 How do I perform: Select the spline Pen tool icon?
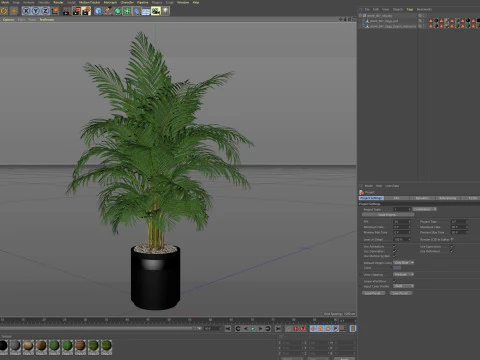[108, 11]
